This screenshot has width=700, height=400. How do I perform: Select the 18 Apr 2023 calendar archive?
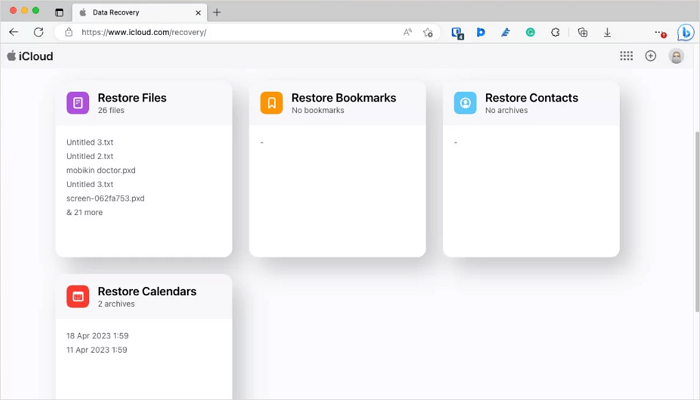click(97, 336)
